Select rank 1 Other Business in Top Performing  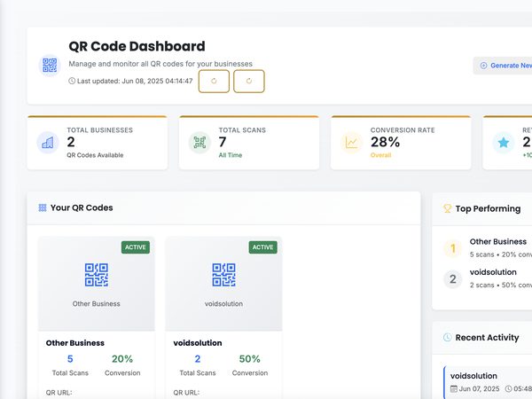tap(488, 248)
